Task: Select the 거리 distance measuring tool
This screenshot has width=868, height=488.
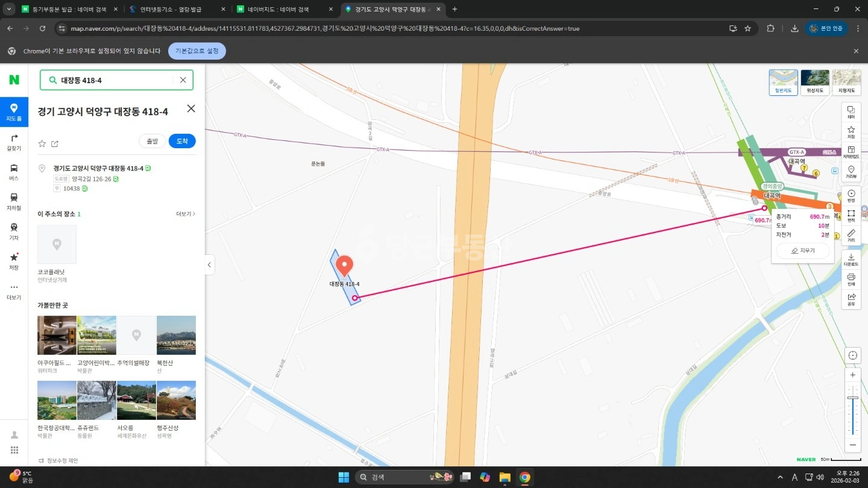Action: [851, 236]
